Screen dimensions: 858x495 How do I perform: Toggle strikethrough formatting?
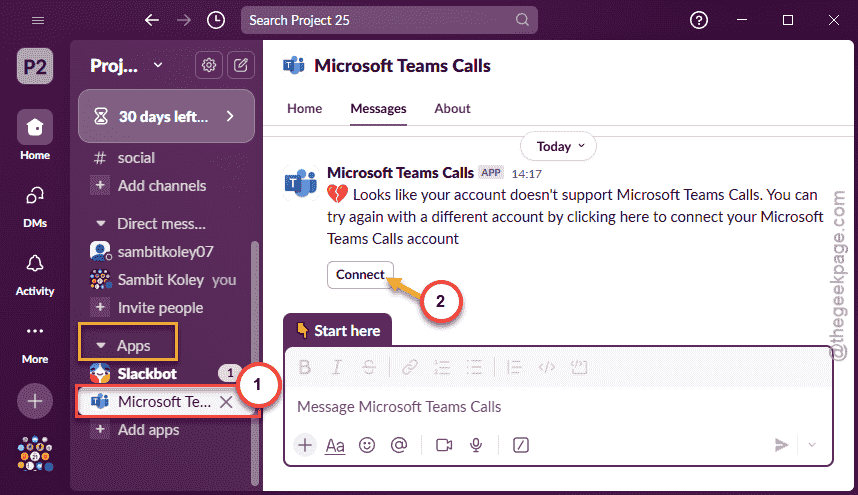[x=369, y=367]
